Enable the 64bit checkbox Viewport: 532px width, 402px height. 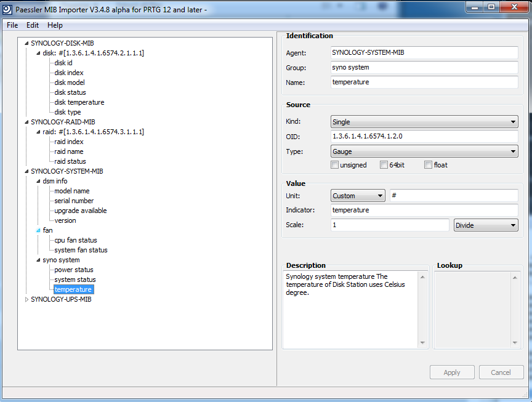coord(384,165)
